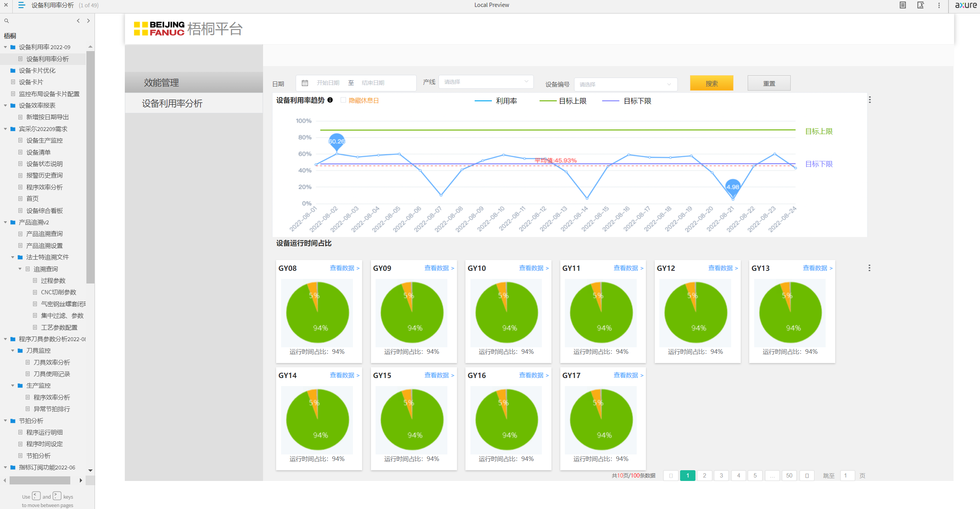Go to pagination page 50
The height and width of the screenshot is (509, 980).
789,476
